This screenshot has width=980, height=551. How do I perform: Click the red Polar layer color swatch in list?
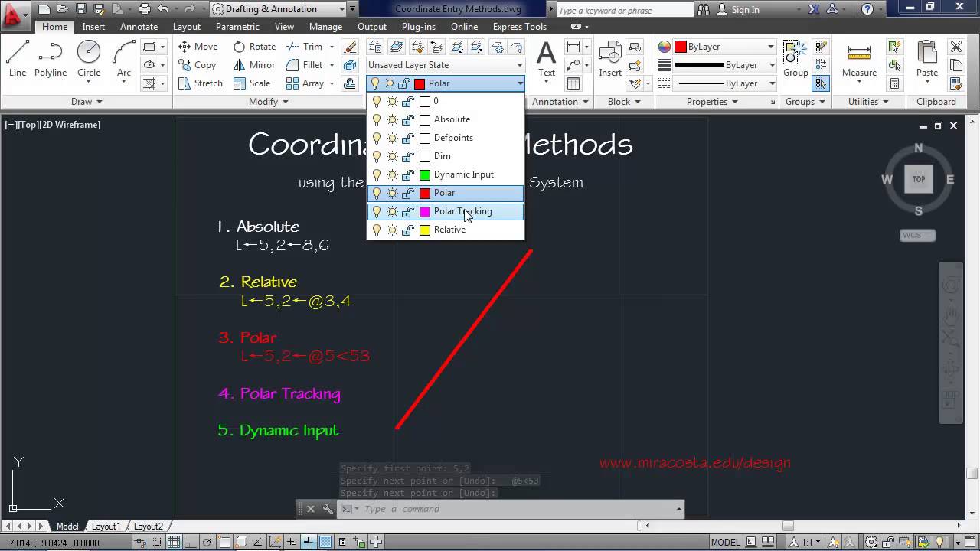click(425, 193)
